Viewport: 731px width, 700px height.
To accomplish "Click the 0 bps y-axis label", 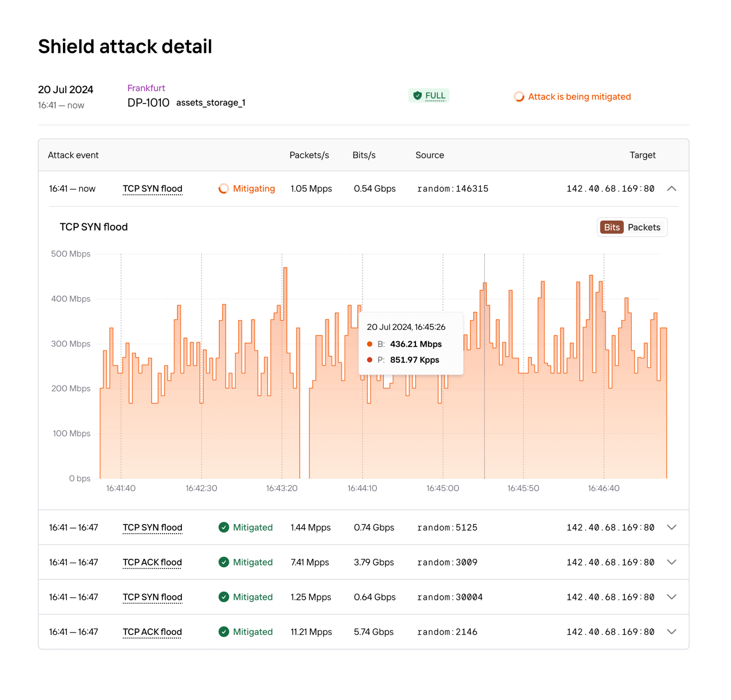I will click(80, 478).
